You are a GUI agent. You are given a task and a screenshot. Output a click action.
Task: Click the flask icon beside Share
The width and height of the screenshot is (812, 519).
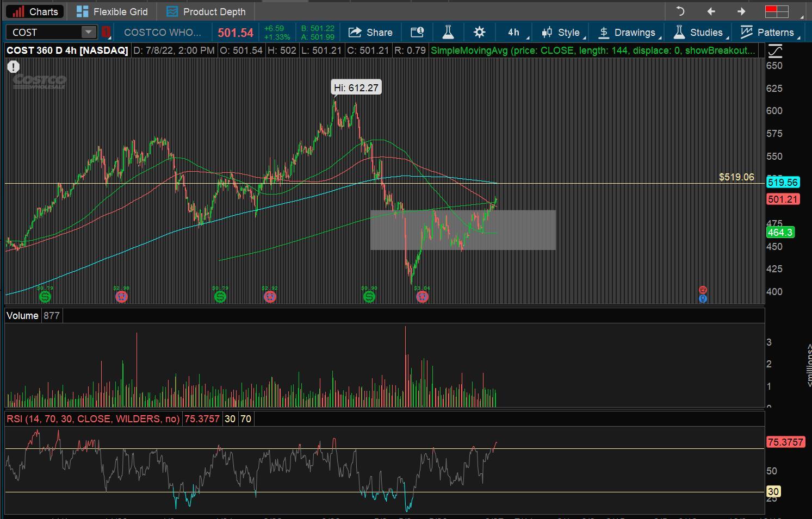point(448,32)
